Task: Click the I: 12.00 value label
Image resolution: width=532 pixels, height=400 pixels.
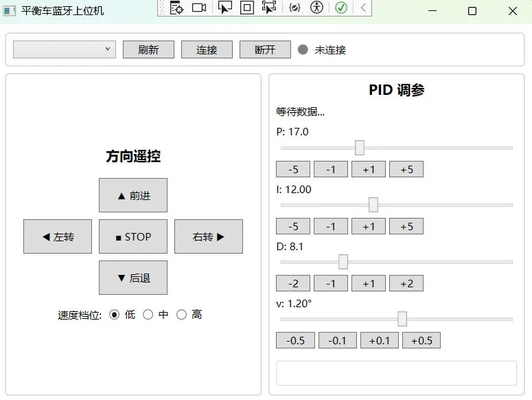Action: 294,189
